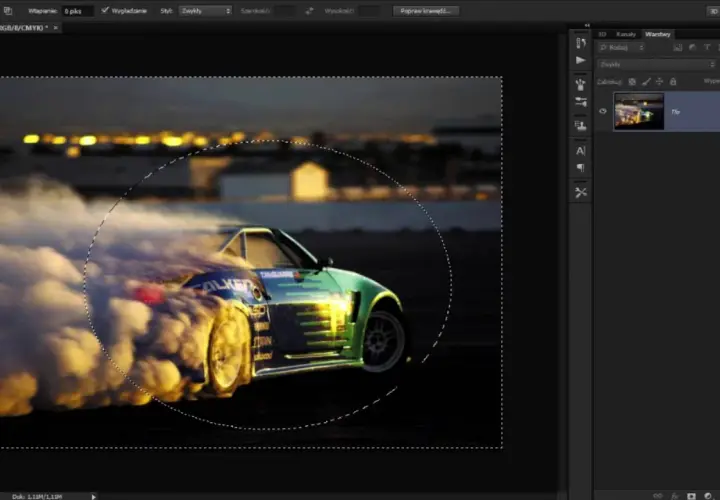Hide the Tło layer with eye icon
The image size is (720, 500).
603,111
